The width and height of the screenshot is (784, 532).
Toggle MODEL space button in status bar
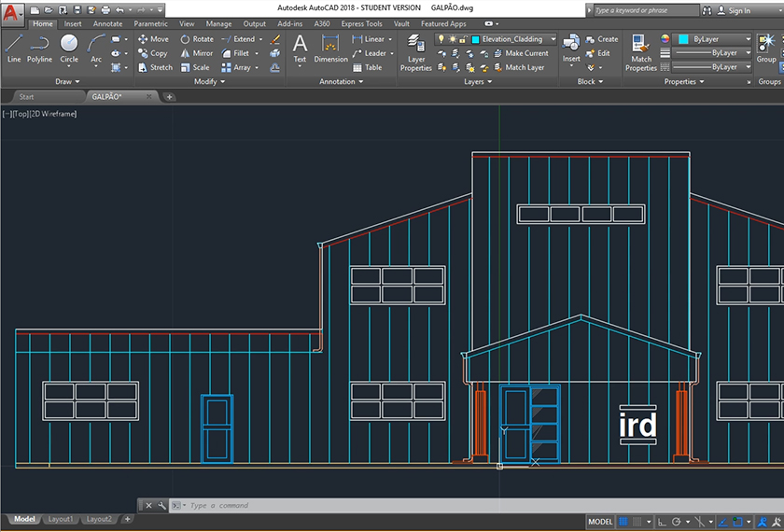tap(601, 522)
